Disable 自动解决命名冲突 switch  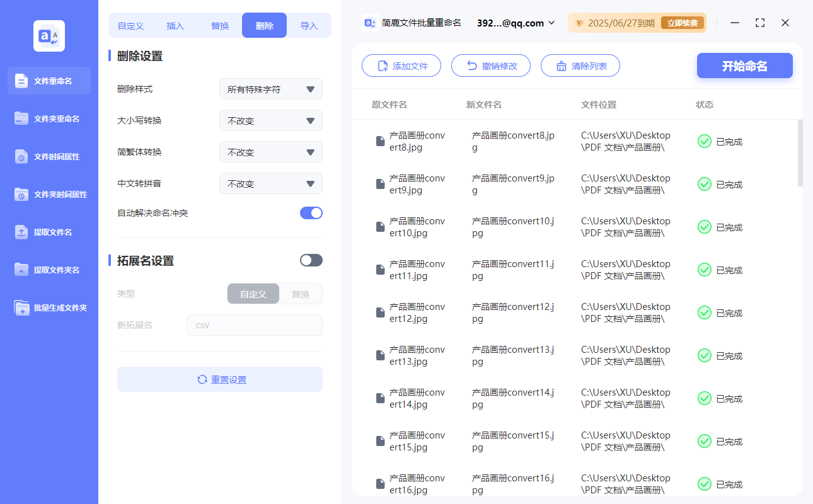click(x=311, y=213)
